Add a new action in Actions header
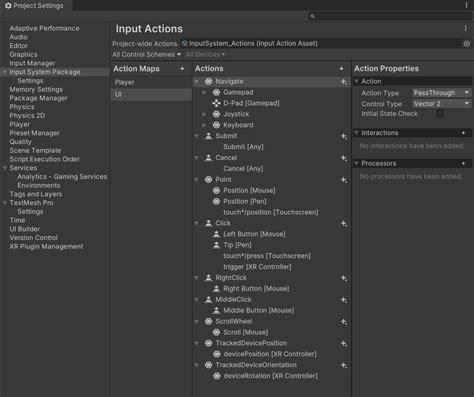 point(341,69)
